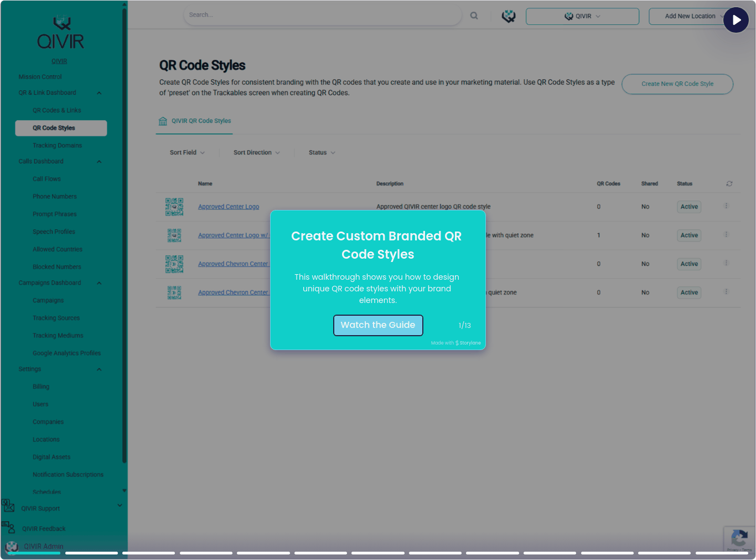Click the Add New Location button
756x560 pixels.
[690, 17]
